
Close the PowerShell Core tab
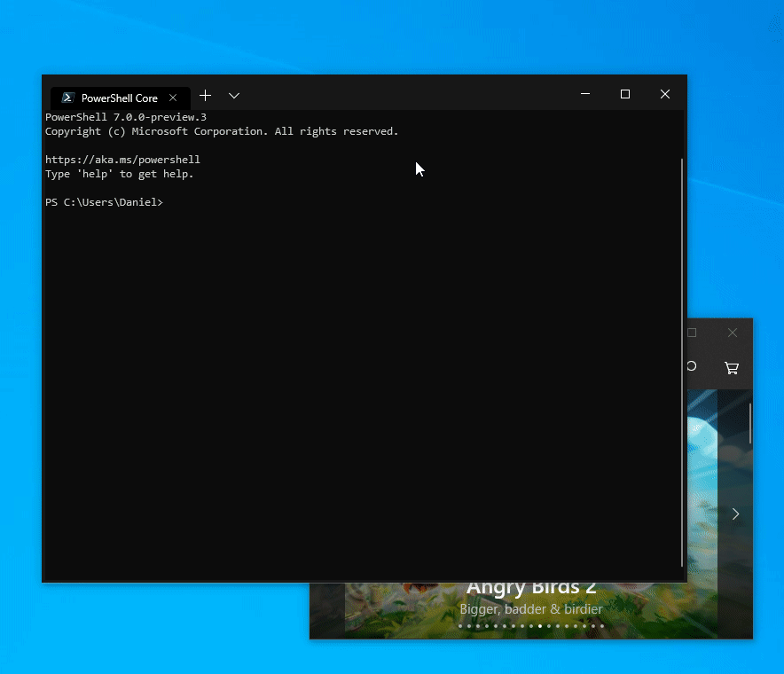173,98
